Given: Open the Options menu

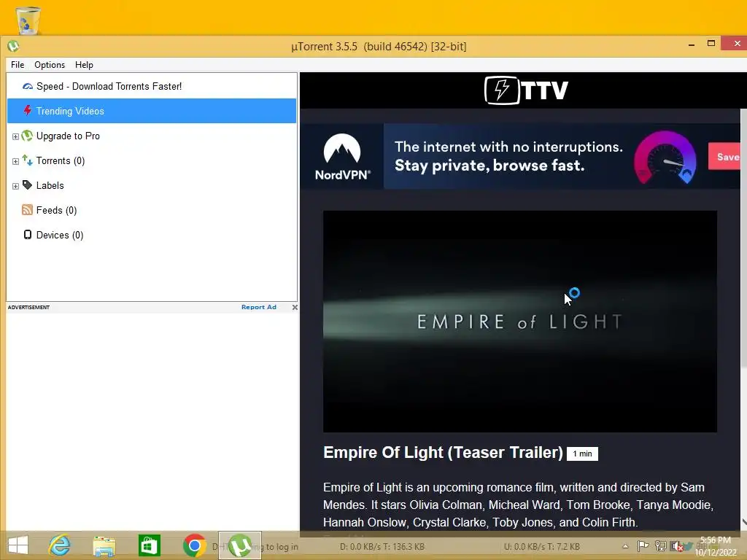Looking at the screenshot, I should pos(50,65).
